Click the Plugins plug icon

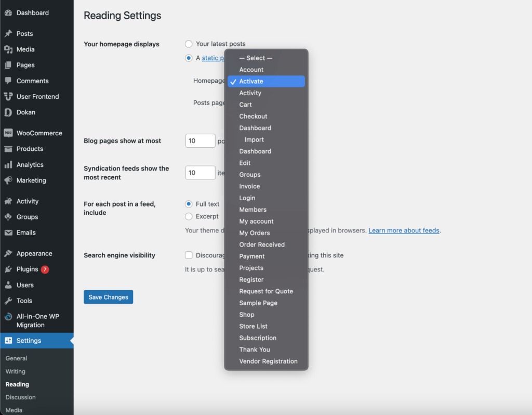8,269
